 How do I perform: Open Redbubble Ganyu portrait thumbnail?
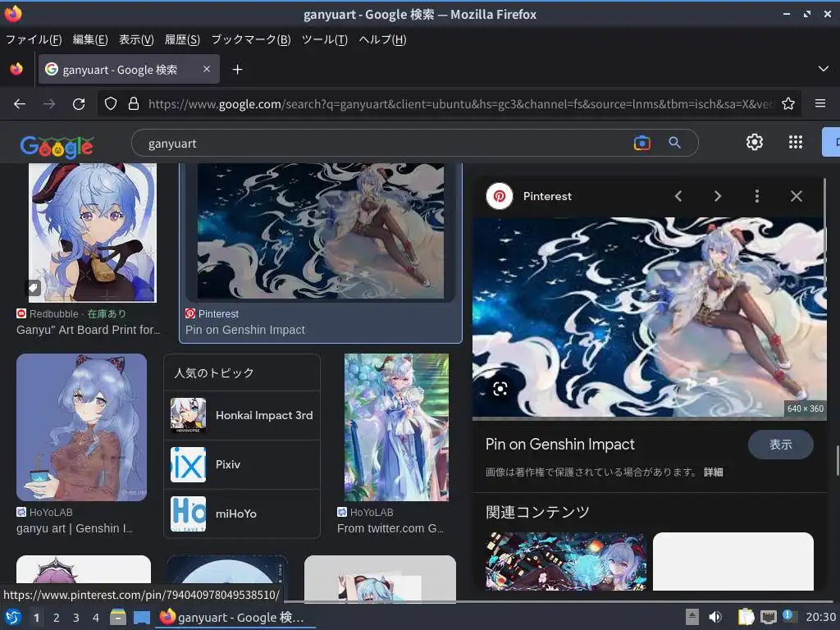tap(93, 232)
